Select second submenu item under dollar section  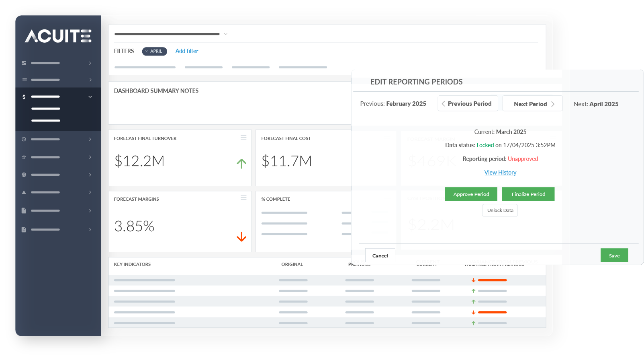point(46,121)
